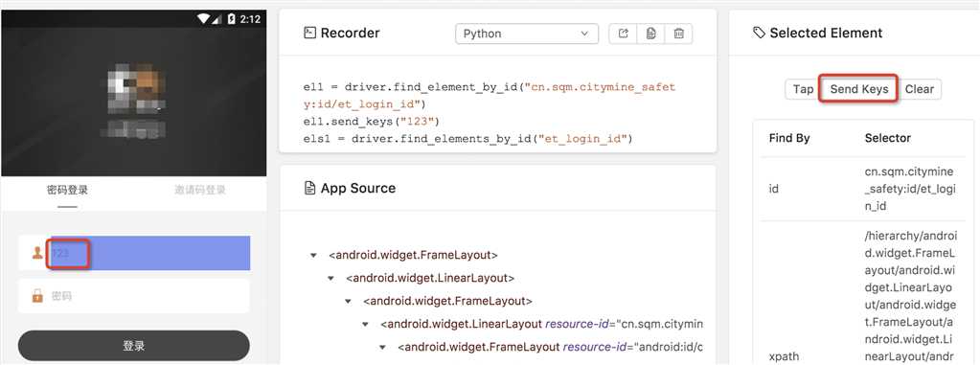Collapse LinearLayout node with cn.sqm.citymin resource-id
This screenshot has height=365, width=980.
[366, 324]
